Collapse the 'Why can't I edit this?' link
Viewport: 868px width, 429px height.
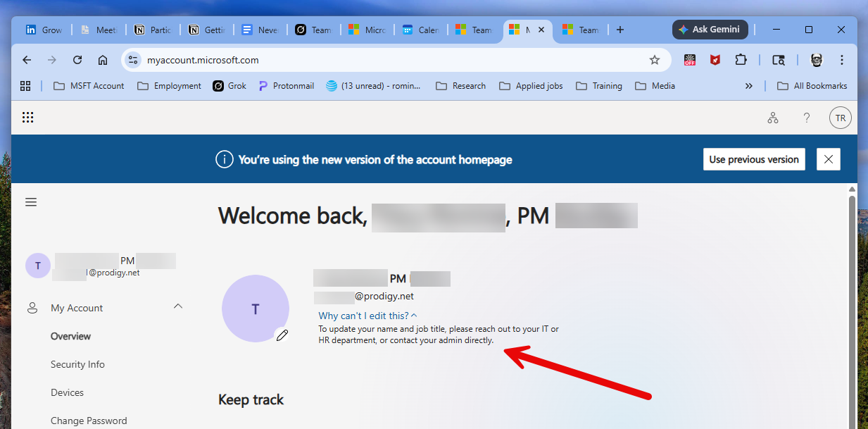click(x=367, y=316)
